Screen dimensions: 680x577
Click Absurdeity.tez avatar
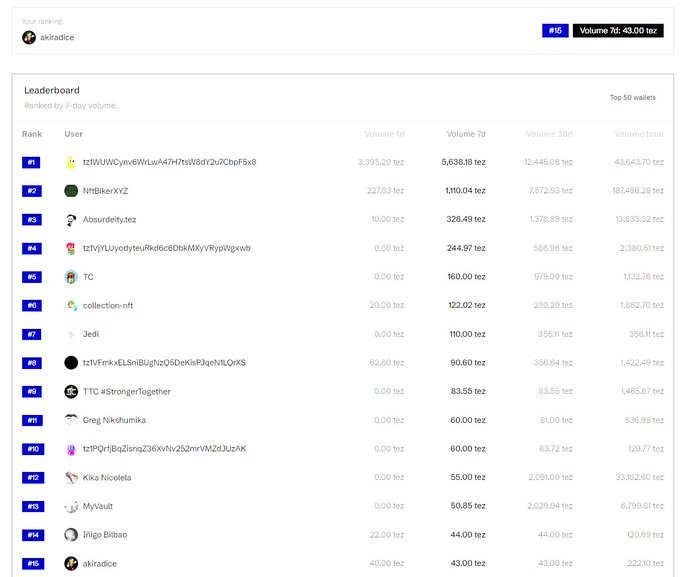71,220
